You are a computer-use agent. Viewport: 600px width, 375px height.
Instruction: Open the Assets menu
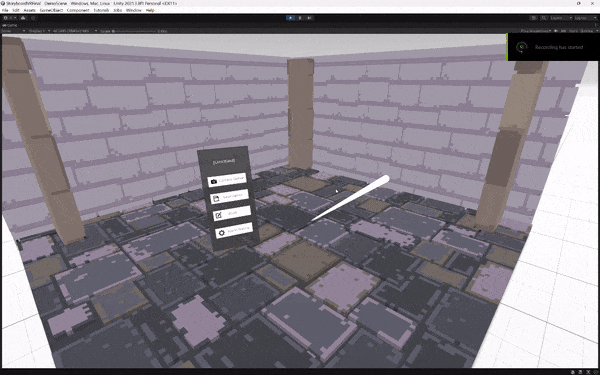pyautogui.click(x=29, y=10)
